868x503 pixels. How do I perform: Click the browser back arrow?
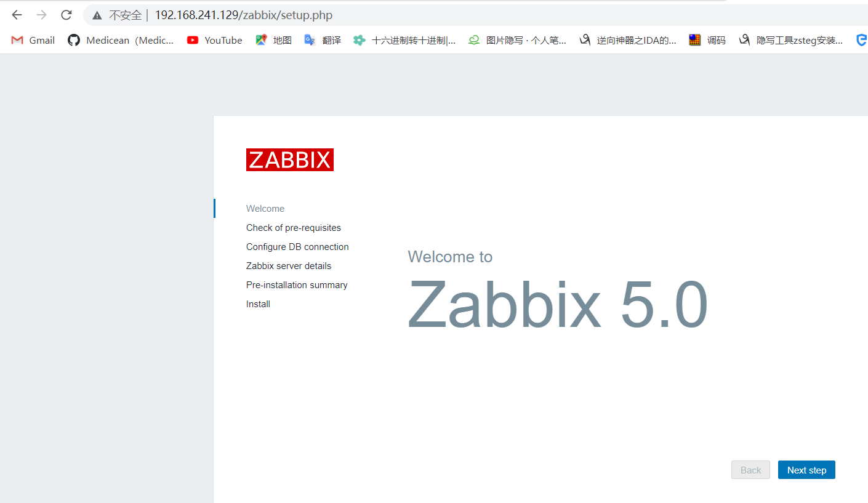[17, 15]
